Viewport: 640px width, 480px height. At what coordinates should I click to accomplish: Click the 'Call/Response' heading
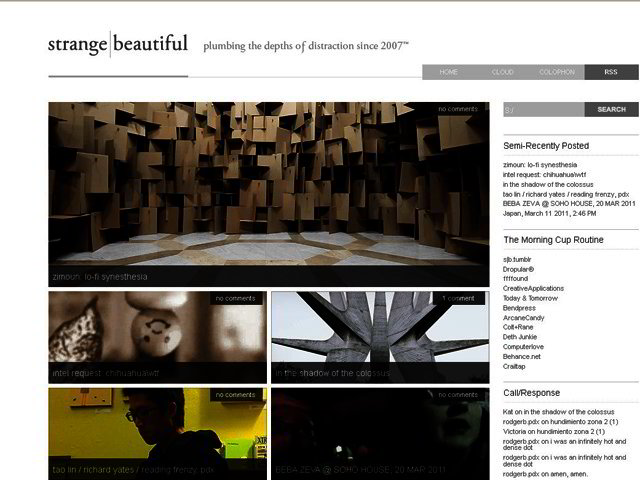pyautogui.click(x=531, y=393)
